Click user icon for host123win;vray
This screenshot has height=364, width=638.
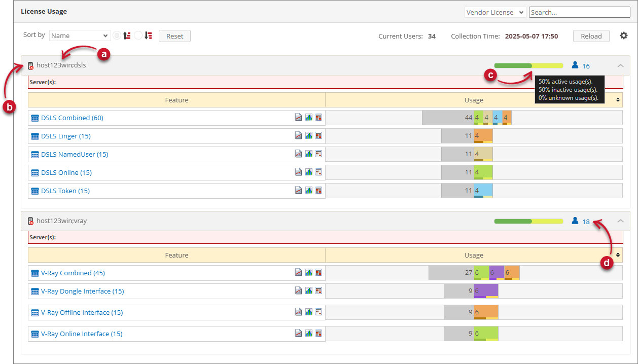[x=575, y=221]
